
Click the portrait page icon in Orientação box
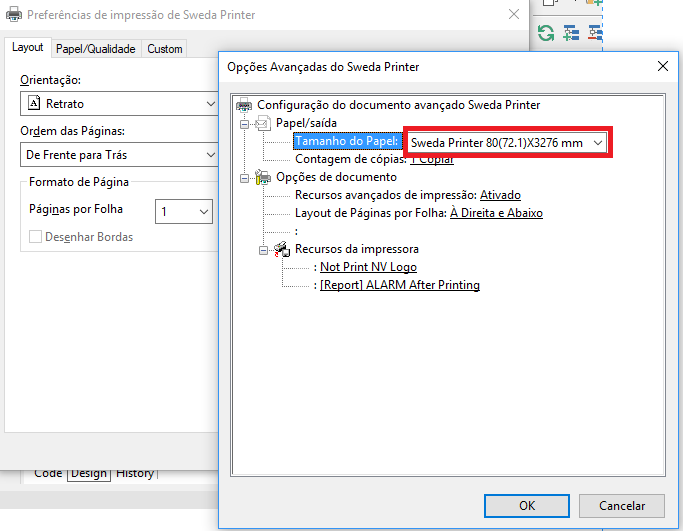(34, 103)
